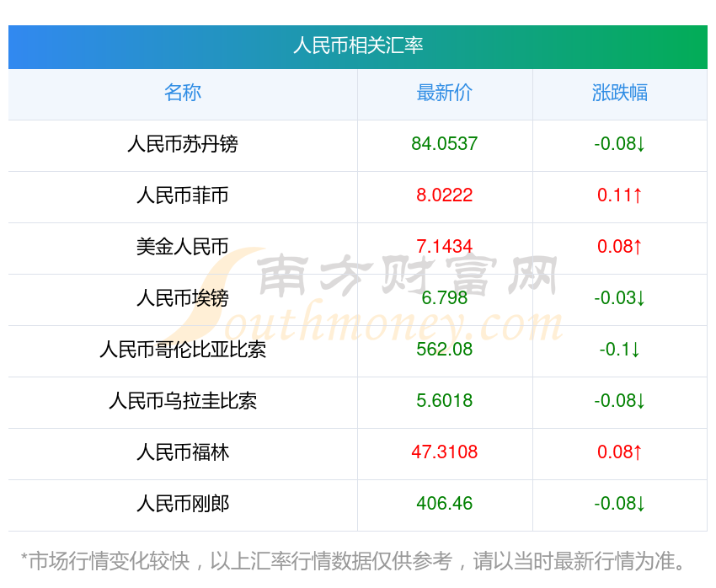Click the 6.798 price value

(x=444, y=298)
